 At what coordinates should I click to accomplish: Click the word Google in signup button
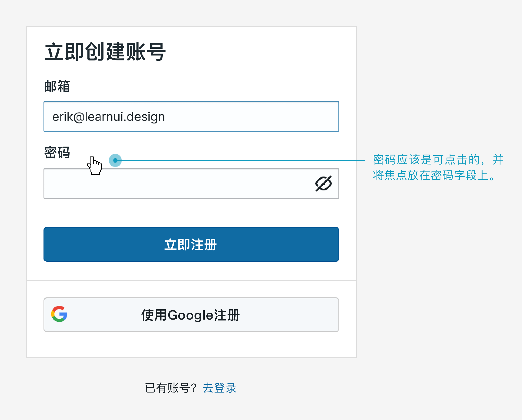190,315
